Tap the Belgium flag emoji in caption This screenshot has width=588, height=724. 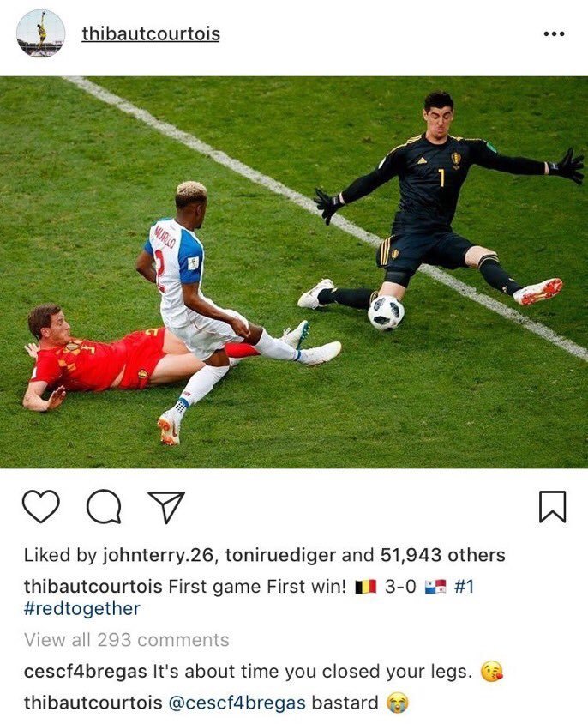point(366,587)
